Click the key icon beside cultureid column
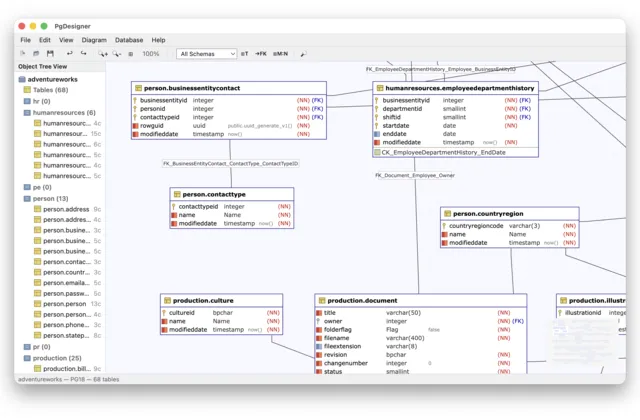 point(164,313)
